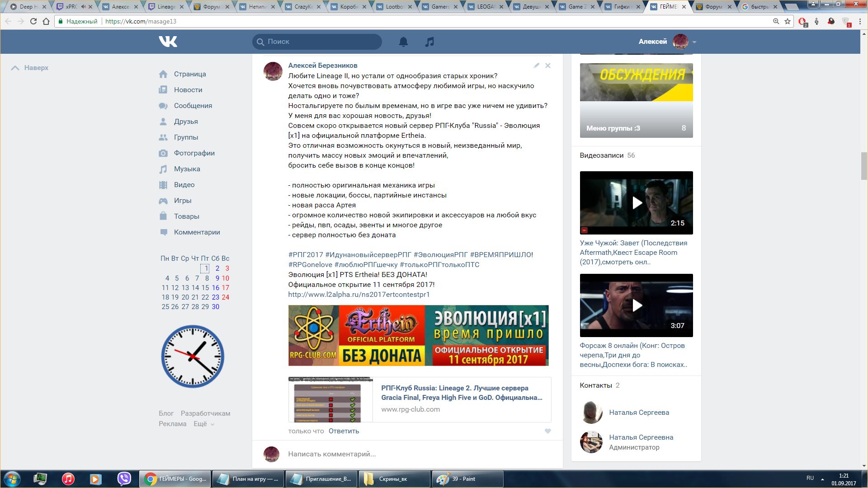Viewport: 868px width, 488px height.
Task: Click the Поиск search field
Action: [317, 42]
